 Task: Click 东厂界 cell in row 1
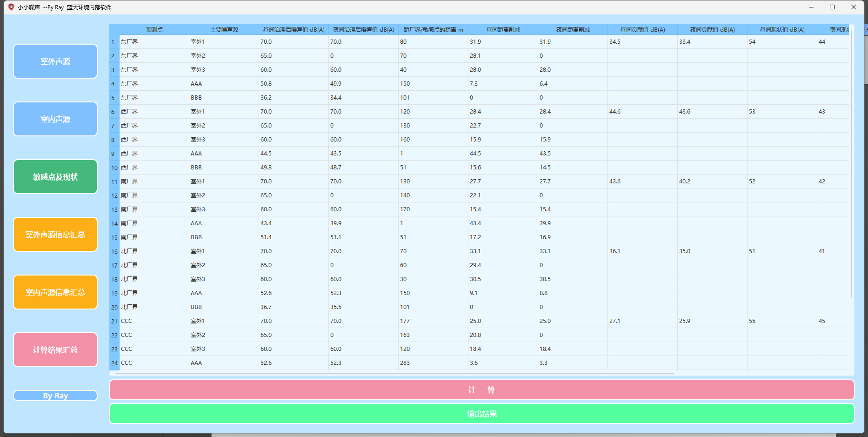click(x=154, y=42)
